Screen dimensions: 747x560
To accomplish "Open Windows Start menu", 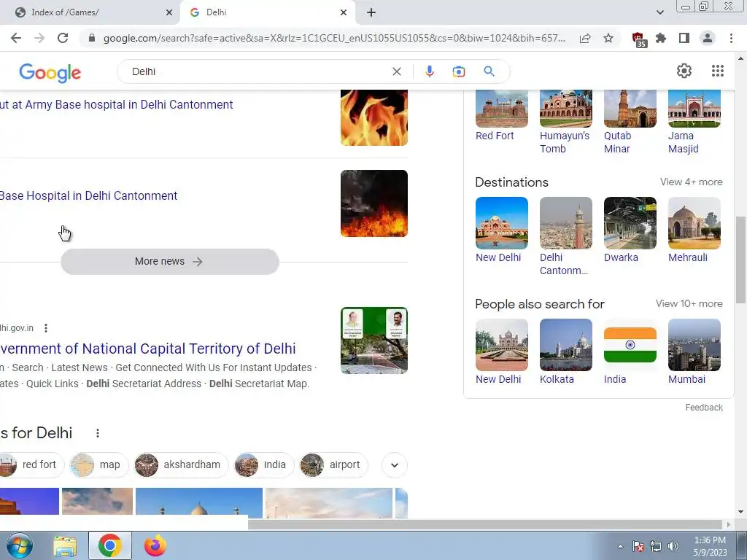I will (20, 545).
